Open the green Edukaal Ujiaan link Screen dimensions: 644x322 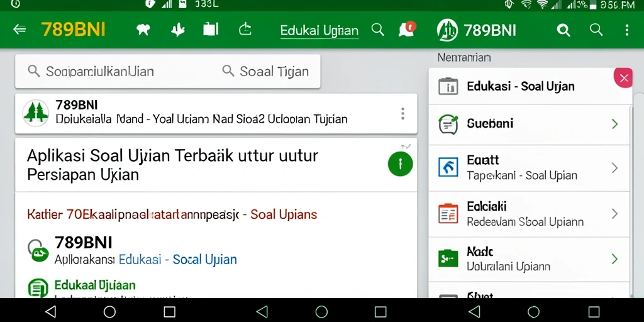tap(95, 285)
